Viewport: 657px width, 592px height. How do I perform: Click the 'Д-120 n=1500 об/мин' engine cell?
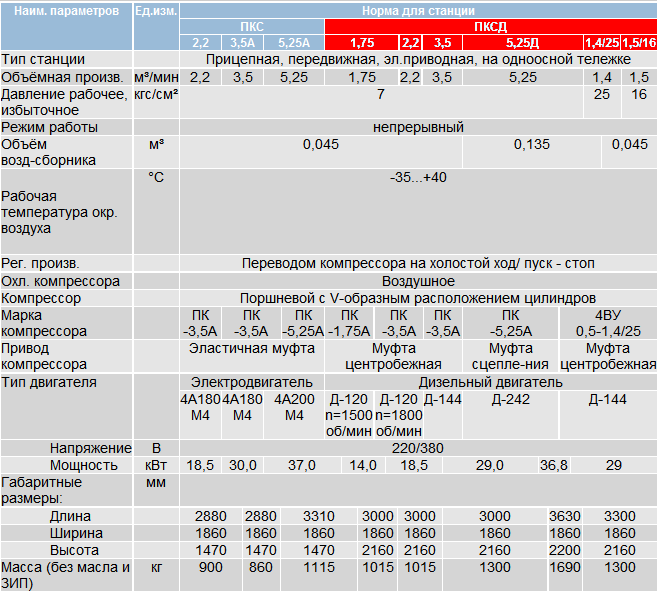349,415
